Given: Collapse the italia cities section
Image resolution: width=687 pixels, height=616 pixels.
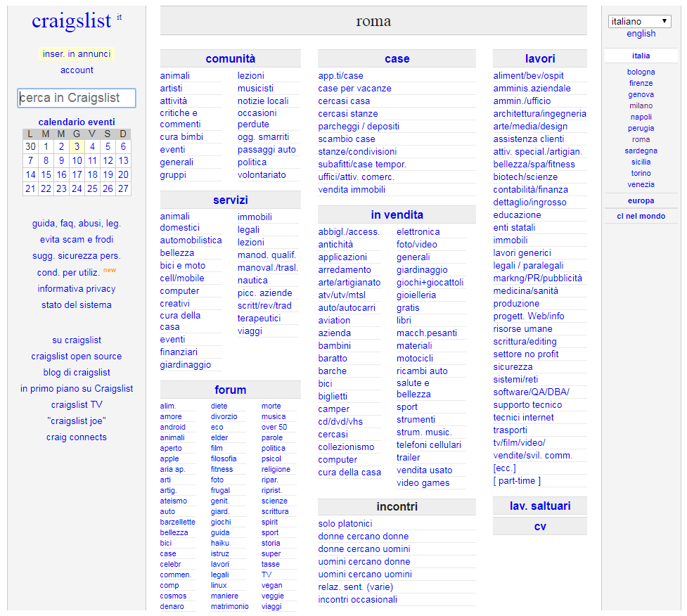Looking at the screenshot, I should [x=641, y=56].
